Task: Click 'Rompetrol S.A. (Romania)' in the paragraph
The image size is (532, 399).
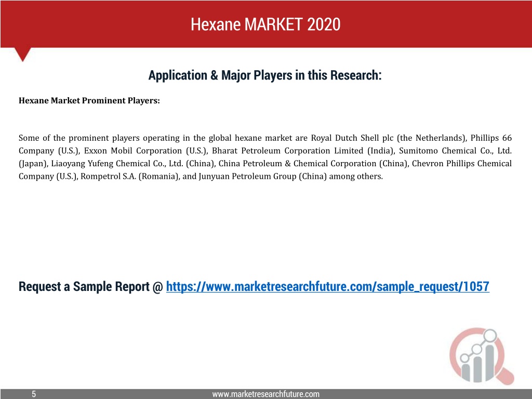Action: pyautogui.click(x=130, y=177)
